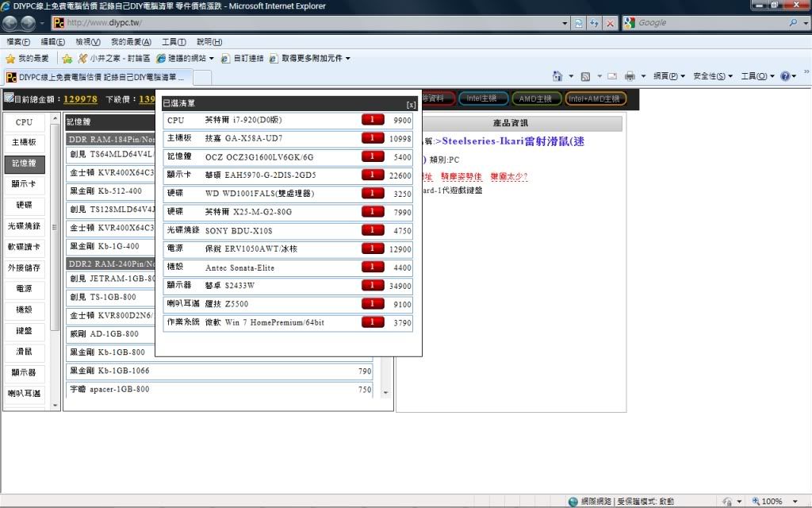The height and width of the screenshot is (508, 812).
Task: Click the browser Forward arrow button
Action: (x=28, y=23)
